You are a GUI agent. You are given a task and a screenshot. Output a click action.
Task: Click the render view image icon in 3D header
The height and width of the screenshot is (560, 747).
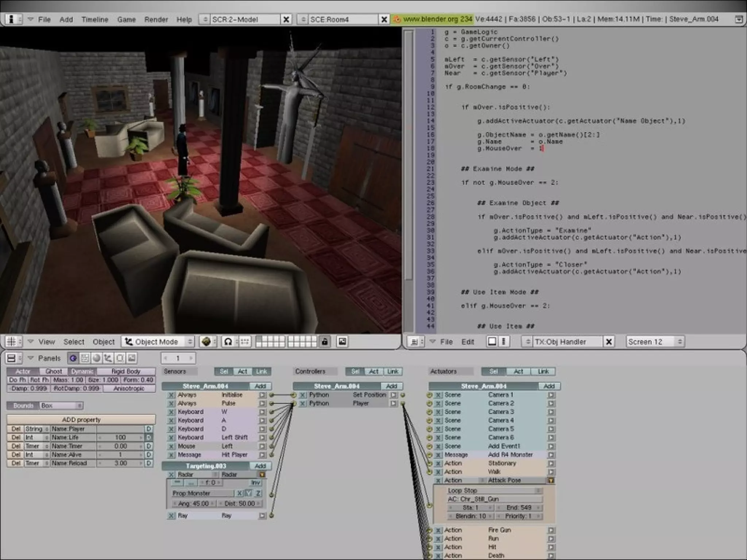(342, 342)
